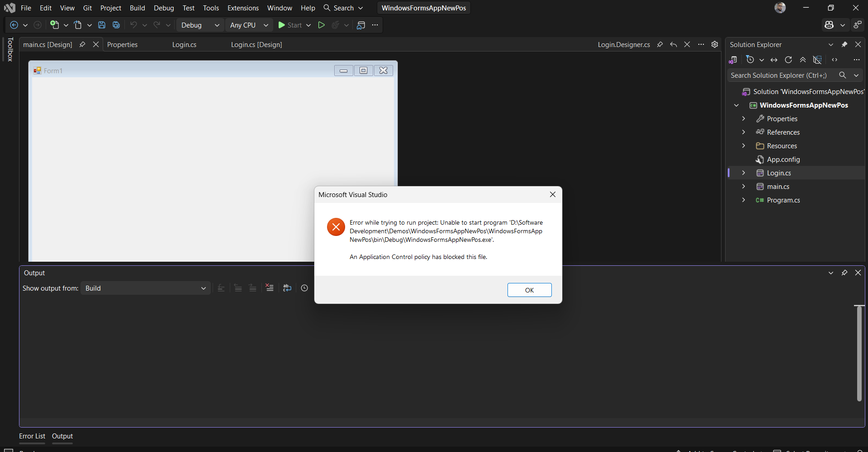Click the Save All toolbar icon

[116, 25]
